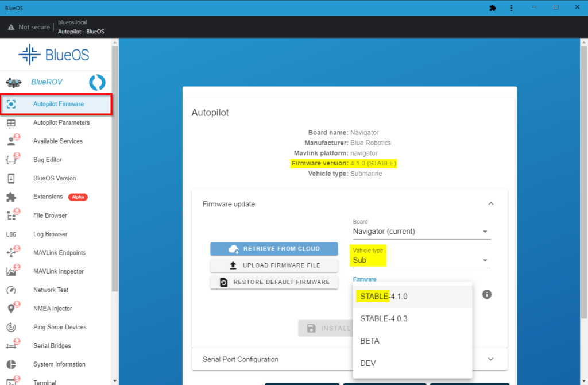The height and width of the screenshot is (385, 588).
Task: Collapse the Firmware update section
Action: (490, 203)
